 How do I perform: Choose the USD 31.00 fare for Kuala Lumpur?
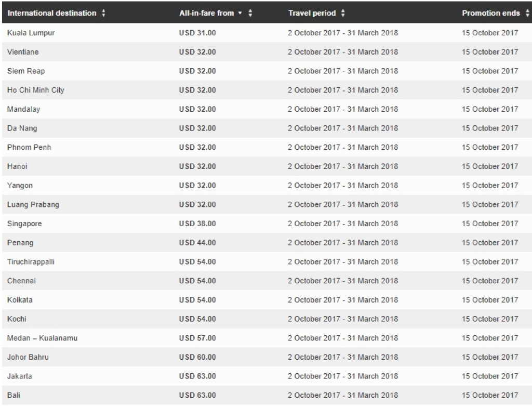tap(197, 33)
